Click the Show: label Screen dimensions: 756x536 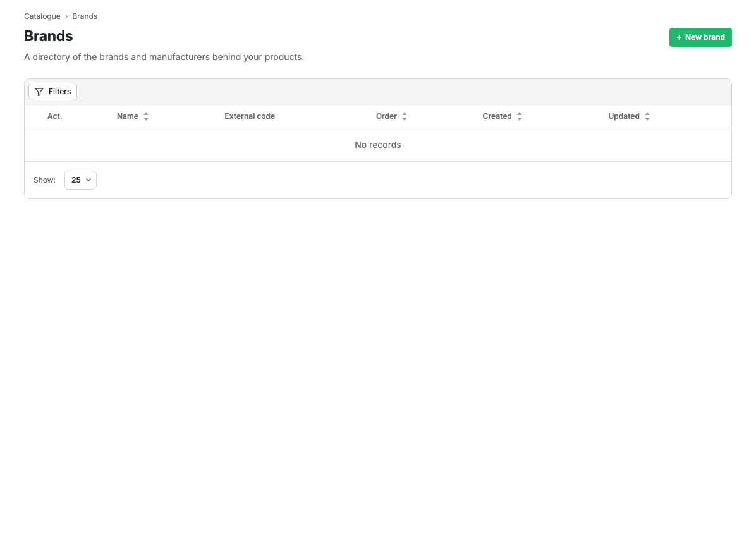point(44,180)
